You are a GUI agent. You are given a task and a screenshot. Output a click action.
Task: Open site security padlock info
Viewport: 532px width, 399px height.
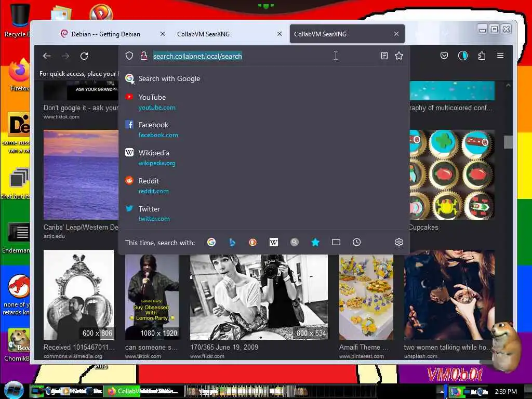tap(144, 56)
